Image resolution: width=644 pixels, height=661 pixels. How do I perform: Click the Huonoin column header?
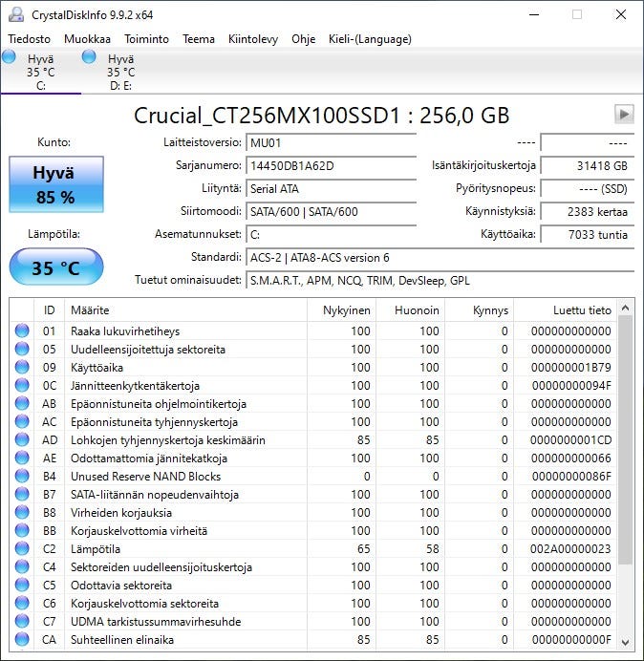click(x=410, y=310)
